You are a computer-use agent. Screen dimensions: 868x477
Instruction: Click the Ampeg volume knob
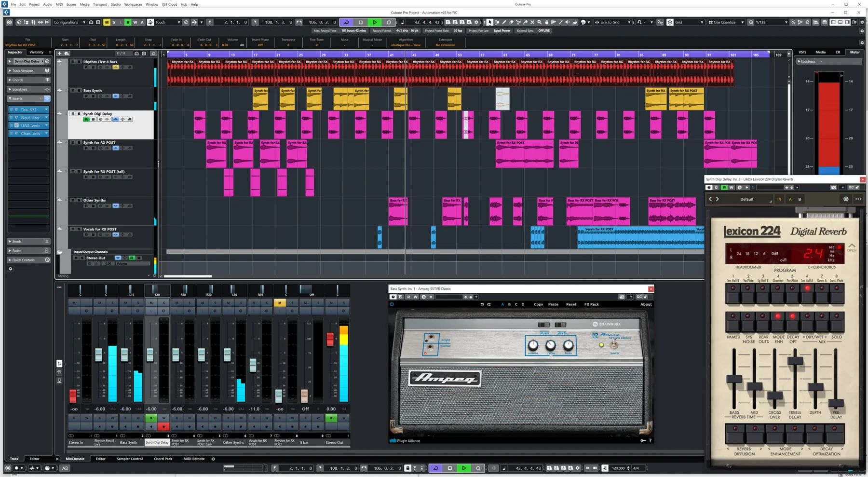pyautogui.click(x=533, y=345)
